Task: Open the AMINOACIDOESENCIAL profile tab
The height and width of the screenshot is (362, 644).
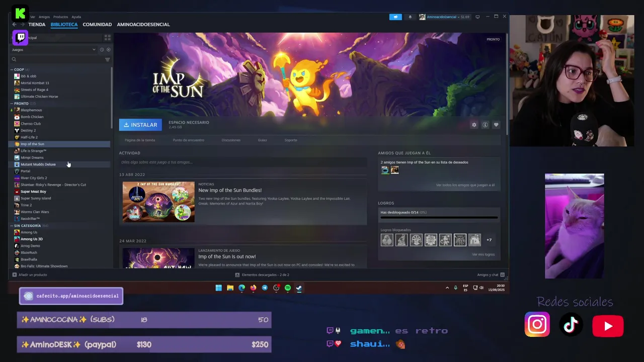Action: tap(143, 24)
